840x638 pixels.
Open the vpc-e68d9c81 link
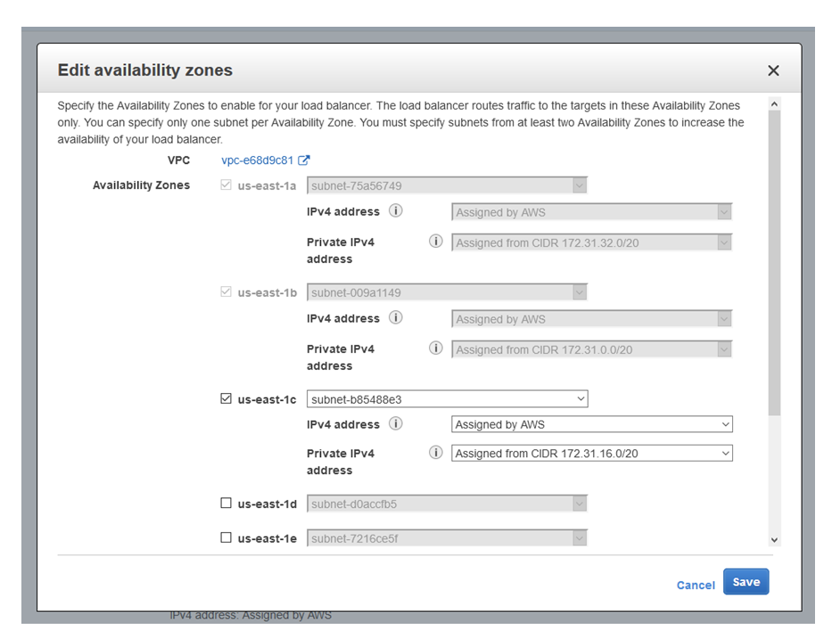pyautogui.click(x=257, y=160)
